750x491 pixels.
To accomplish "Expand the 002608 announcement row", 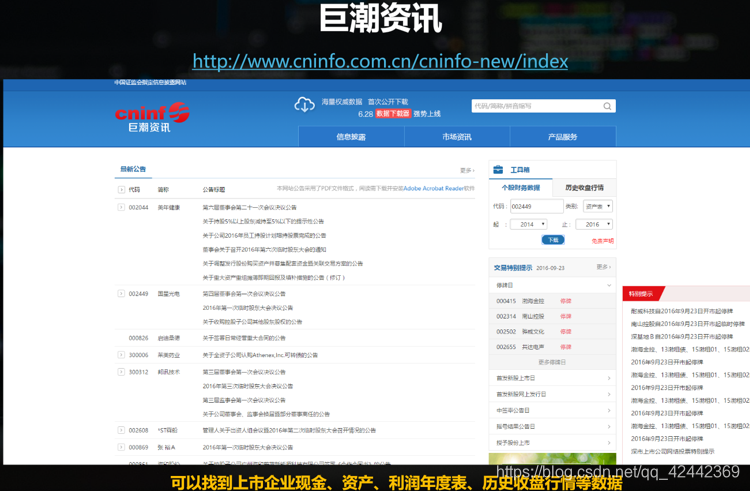I will [x=121, y=430].
